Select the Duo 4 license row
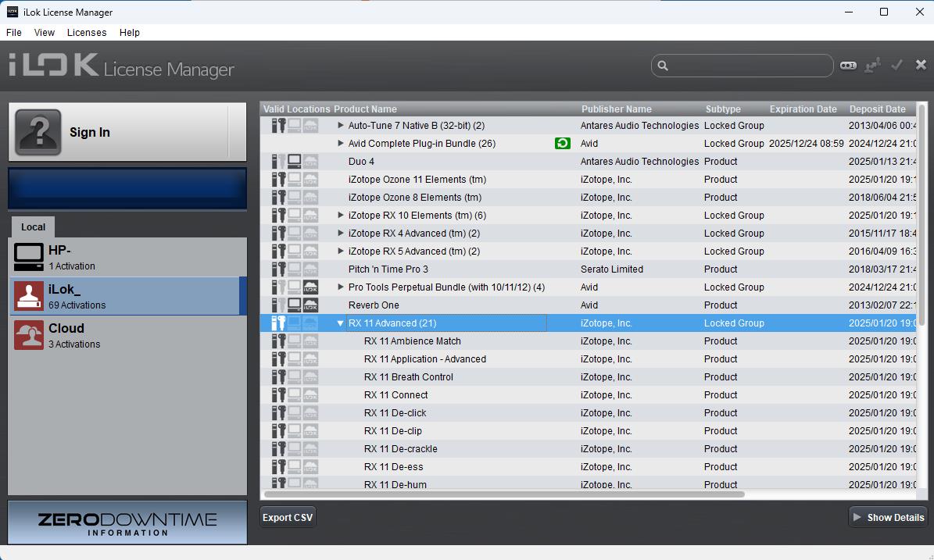The height and width of the screenshot is (560, 934). coord(589,162)
